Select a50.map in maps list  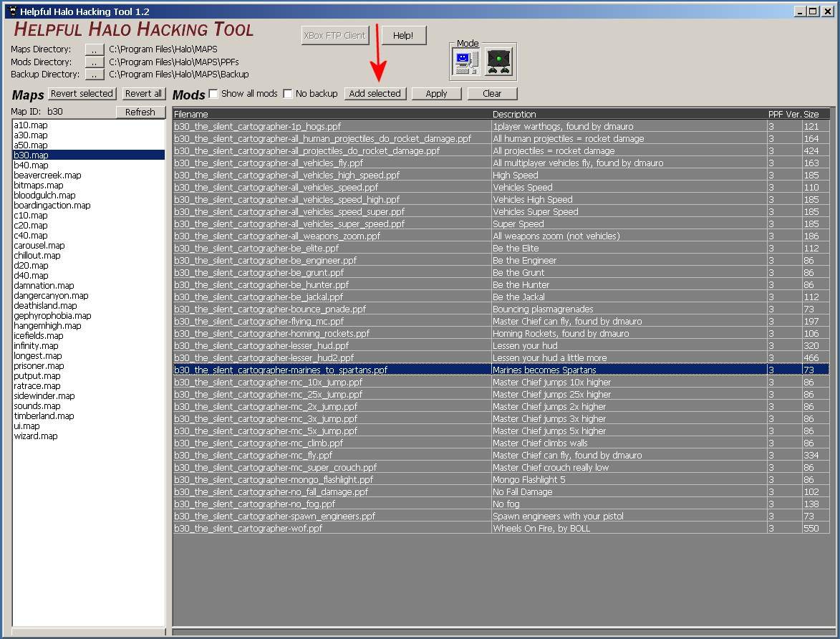(x=89, y=145)
